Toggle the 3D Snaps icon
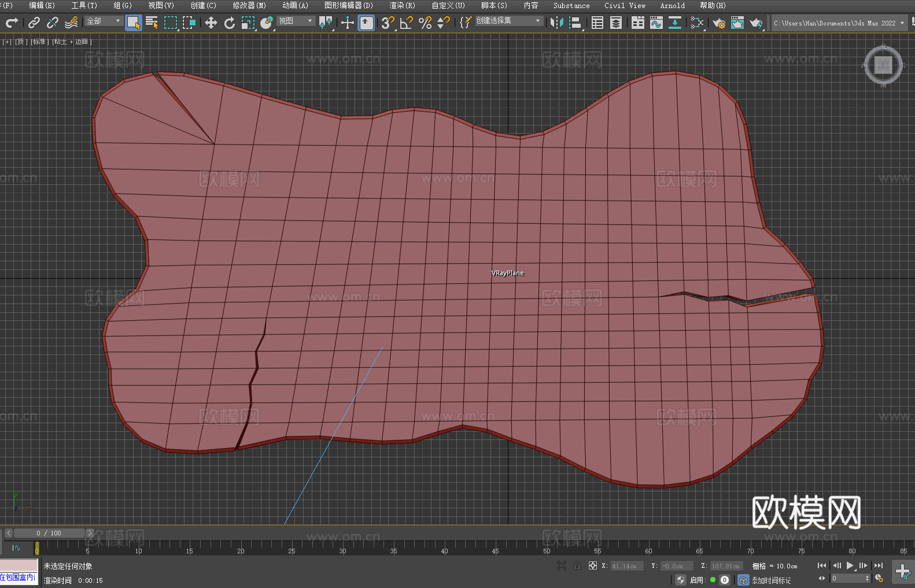The image size is (915, 588). pyautogui.click(x=388, y=23)
